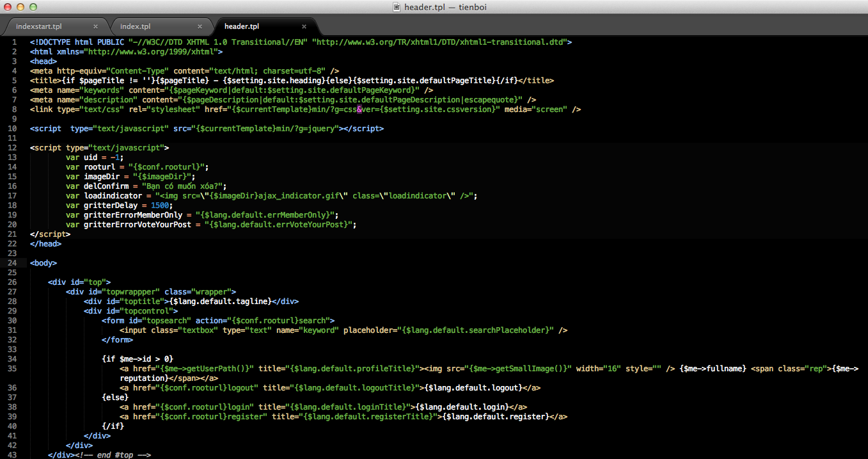
Task: Click line number 43 in the gutter
Action: click(x=12, y=455)
